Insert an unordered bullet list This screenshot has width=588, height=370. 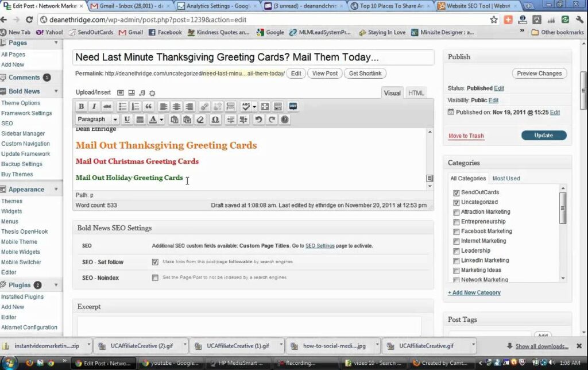point(122,106)
